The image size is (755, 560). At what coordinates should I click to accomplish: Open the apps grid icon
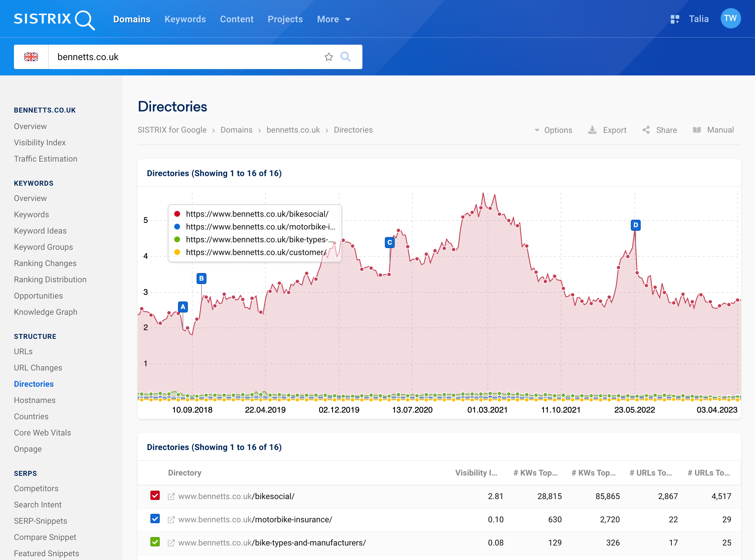click(x=675, y=19)
